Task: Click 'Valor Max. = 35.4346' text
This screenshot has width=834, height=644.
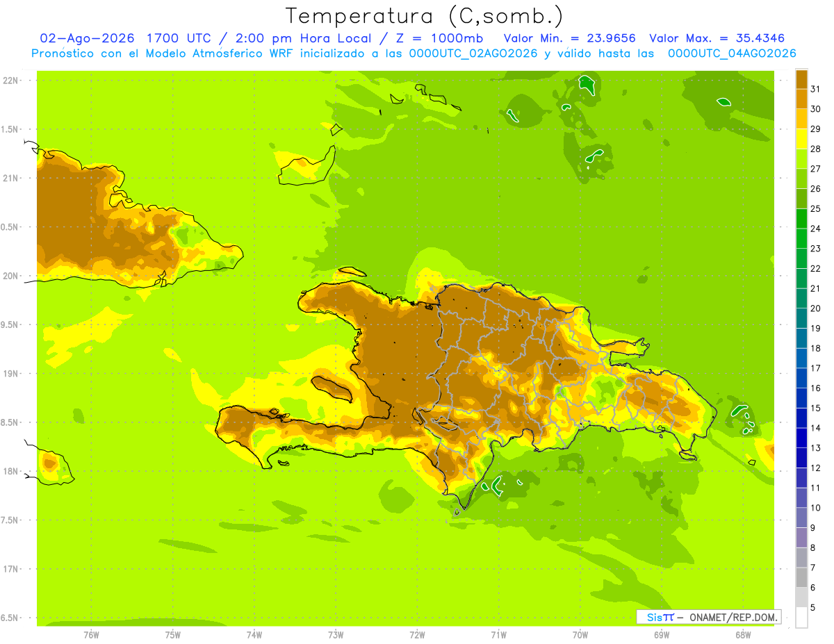Action: coord(717,38)
